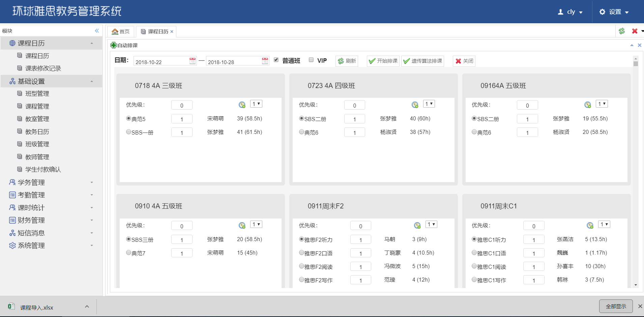The width and height of the screenshot is (644, 317).
Task: Close the 课程日历 tab with its x icon
Action: click(x=172, y=32)
